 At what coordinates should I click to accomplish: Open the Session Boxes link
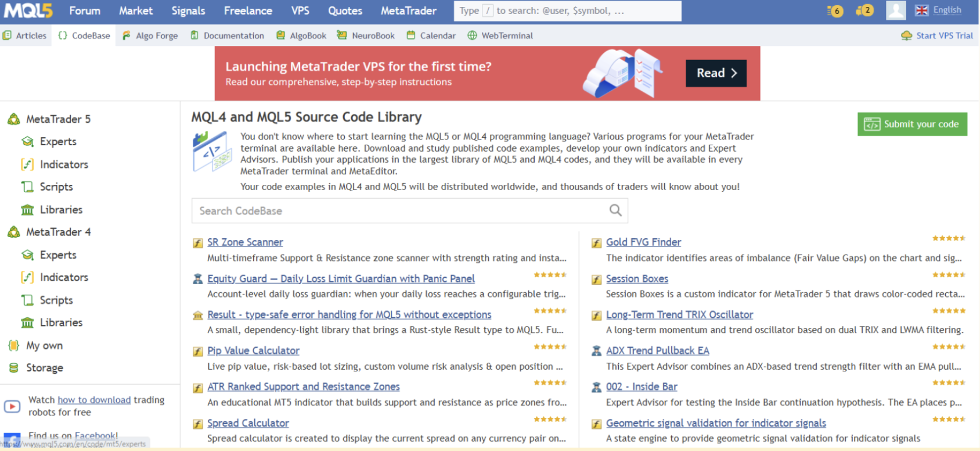637,279
